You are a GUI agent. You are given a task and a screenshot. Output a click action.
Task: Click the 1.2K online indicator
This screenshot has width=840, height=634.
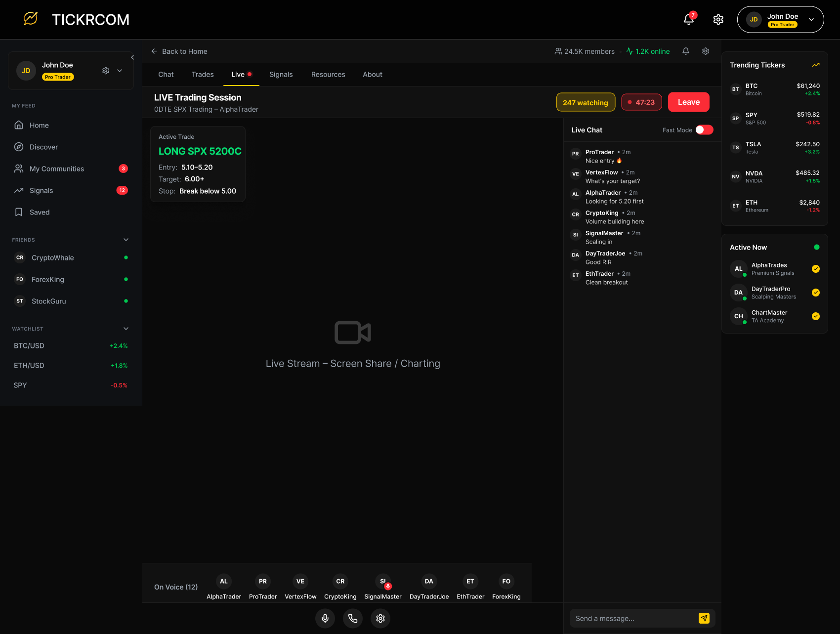tap(648, 51)
